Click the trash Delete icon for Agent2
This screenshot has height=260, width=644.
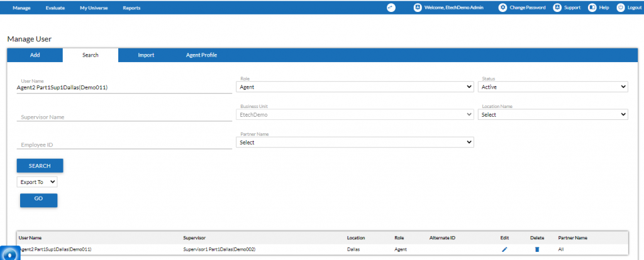(x=537, y=249)
